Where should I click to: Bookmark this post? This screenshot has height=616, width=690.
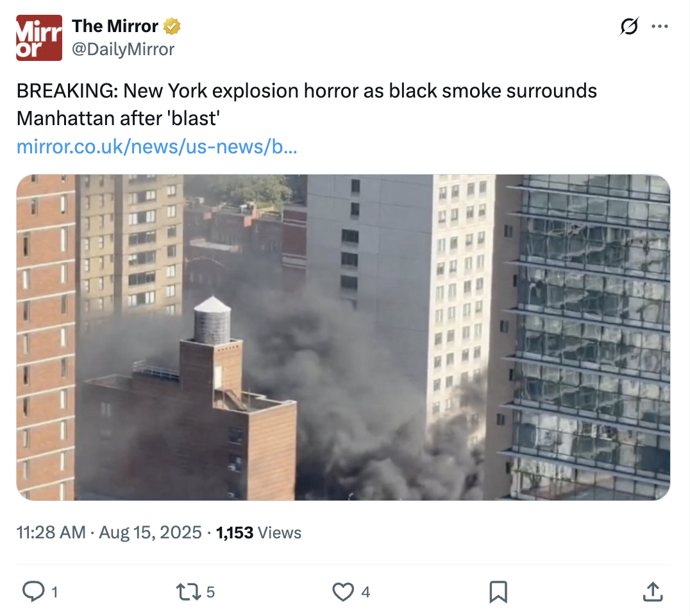(498, 592)
